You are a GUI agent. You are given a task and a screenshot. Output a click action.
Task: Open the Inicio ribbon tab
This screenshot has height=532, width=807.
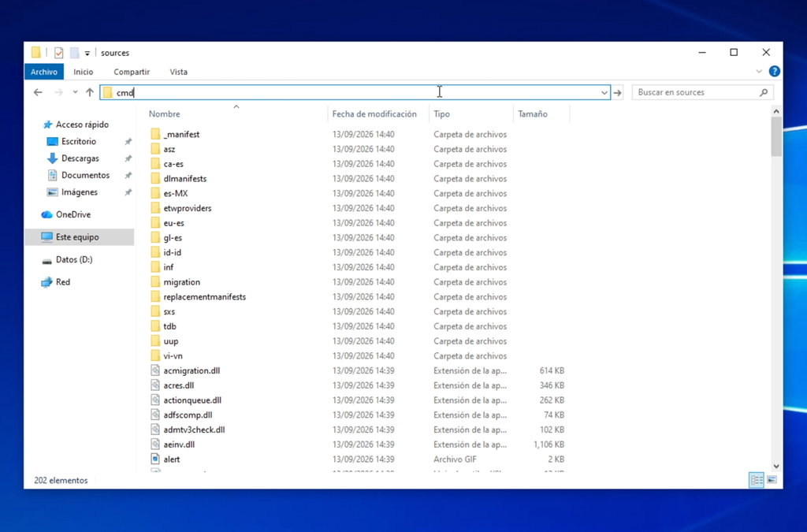[84, 72]
